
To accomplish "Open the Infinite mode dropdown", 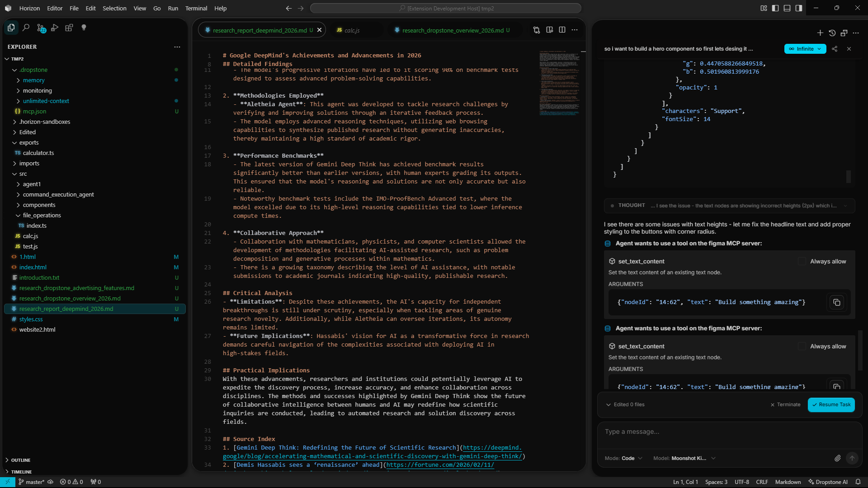I will [x=819, y=48].
